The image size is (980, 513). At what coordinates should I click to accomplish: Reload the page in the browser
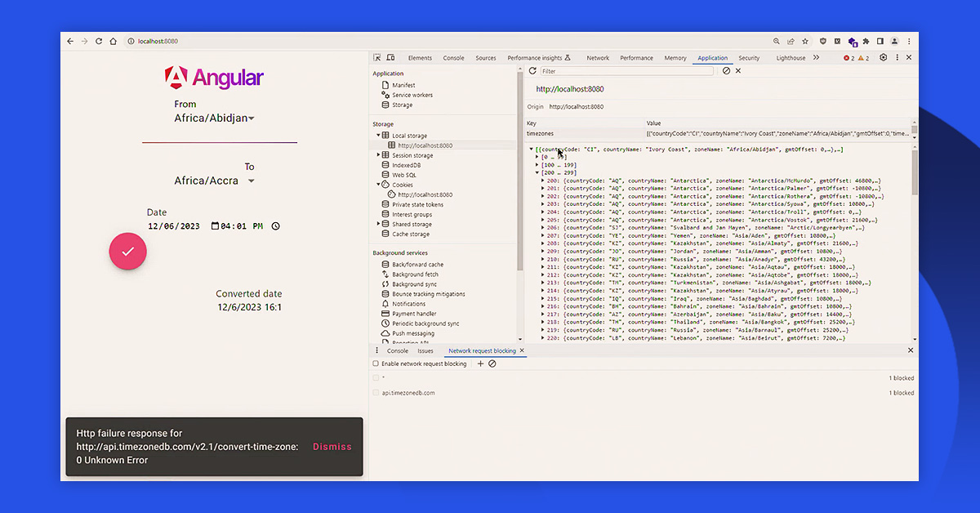click(99, 41)
